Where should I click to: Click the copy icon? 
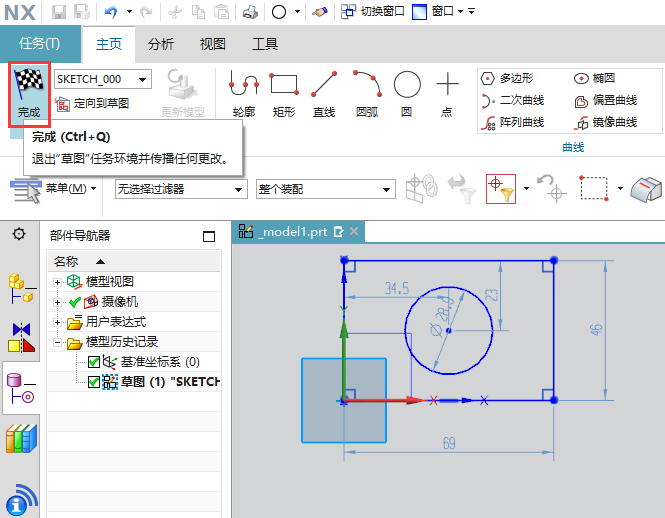198,12
